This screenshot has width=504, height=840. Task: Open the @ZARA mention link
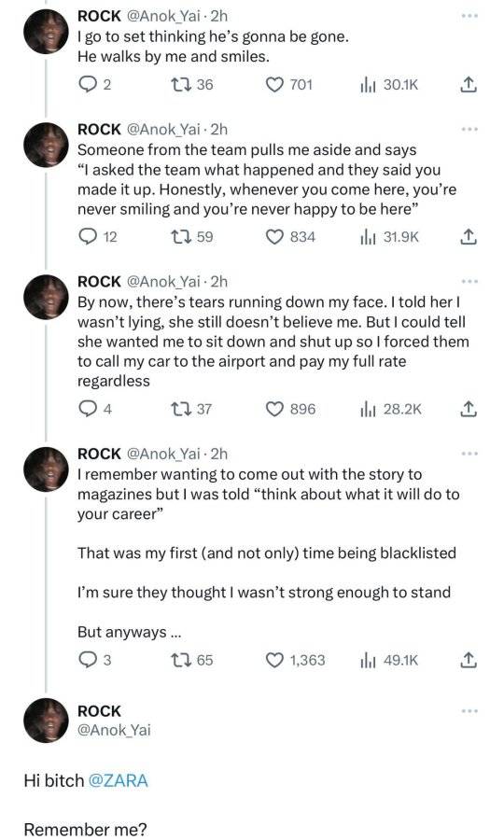118,780
